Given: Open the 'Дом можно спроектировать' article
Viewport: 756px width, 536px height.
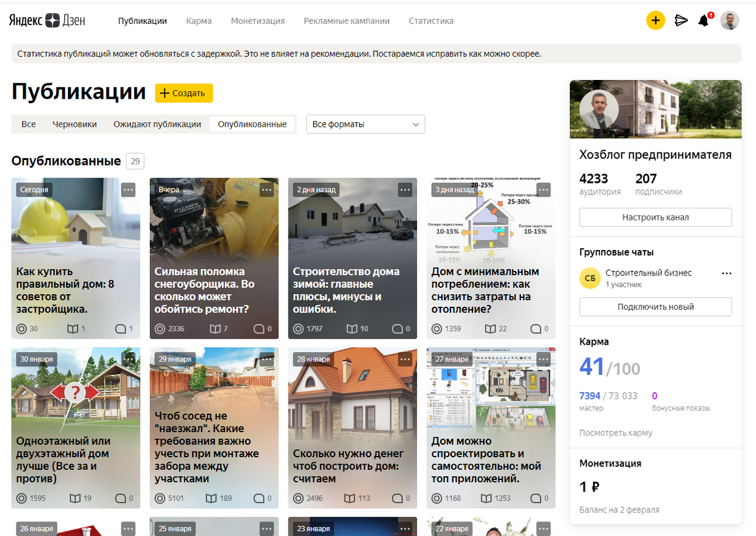Looking at the screenshot, I should (491, 428).
